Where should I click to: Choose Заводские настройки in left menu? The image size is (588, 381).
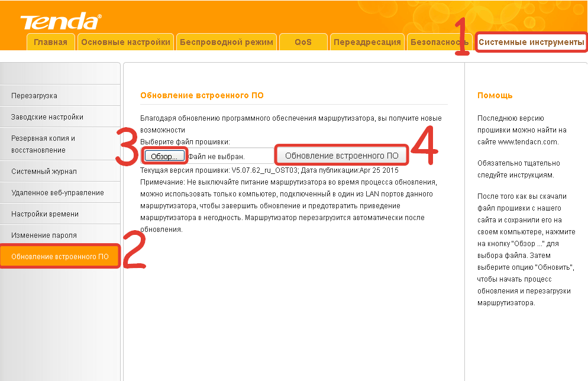pyautogui.click(x=47, y=117)
